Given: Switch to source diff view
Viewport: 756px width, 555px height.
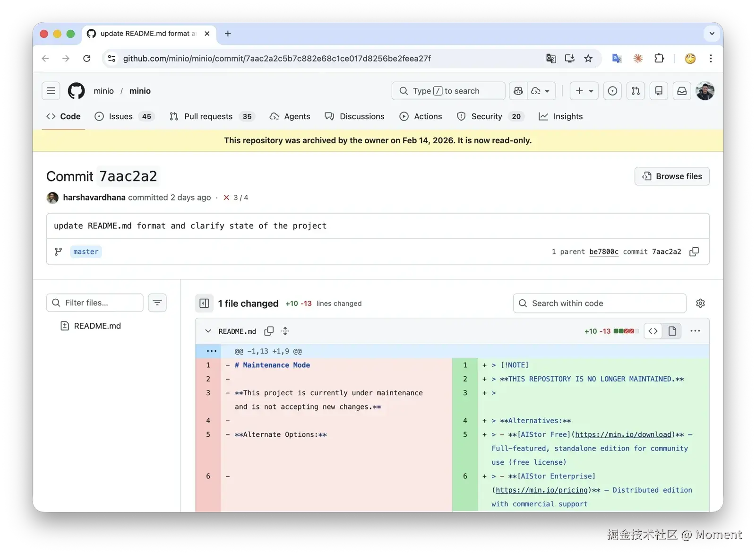Looking at the screenshot, I should click(x=653, y=331).
